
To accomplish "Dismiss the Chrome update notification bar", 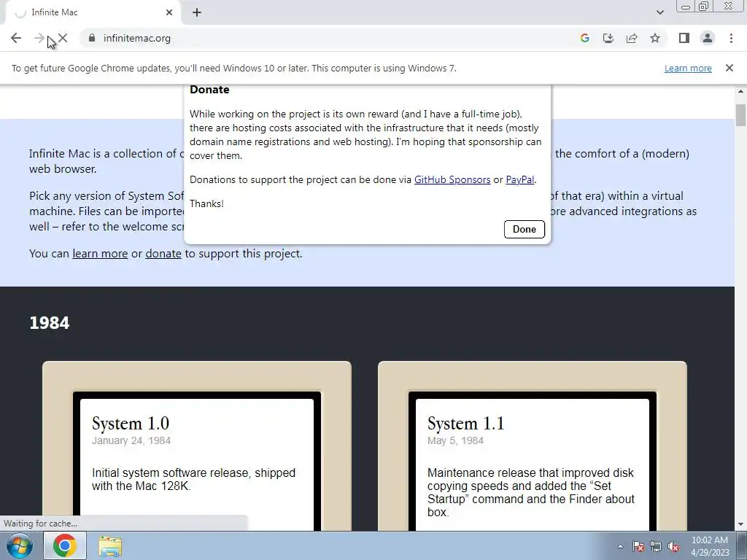I will coord(729,68).
